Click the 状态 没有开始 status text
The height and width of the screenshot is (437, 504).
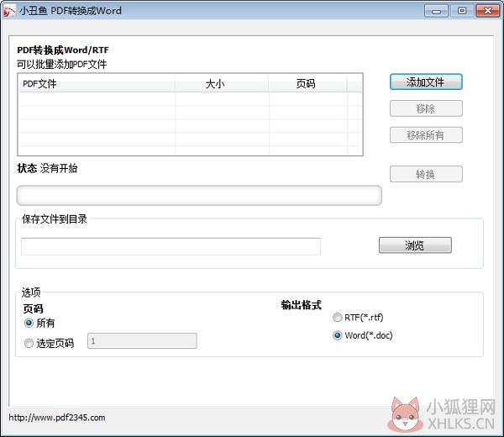click(47, 168)
